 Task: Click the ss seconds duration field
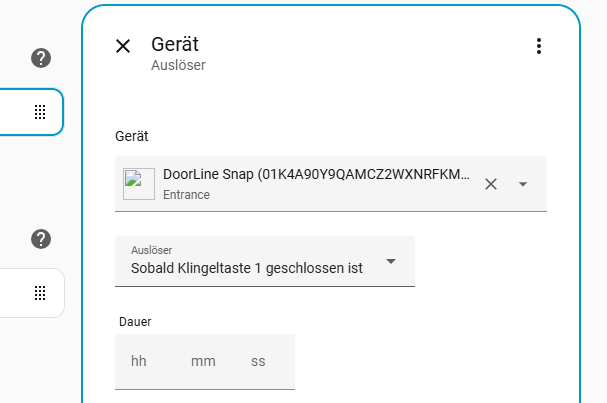point(258,361)
